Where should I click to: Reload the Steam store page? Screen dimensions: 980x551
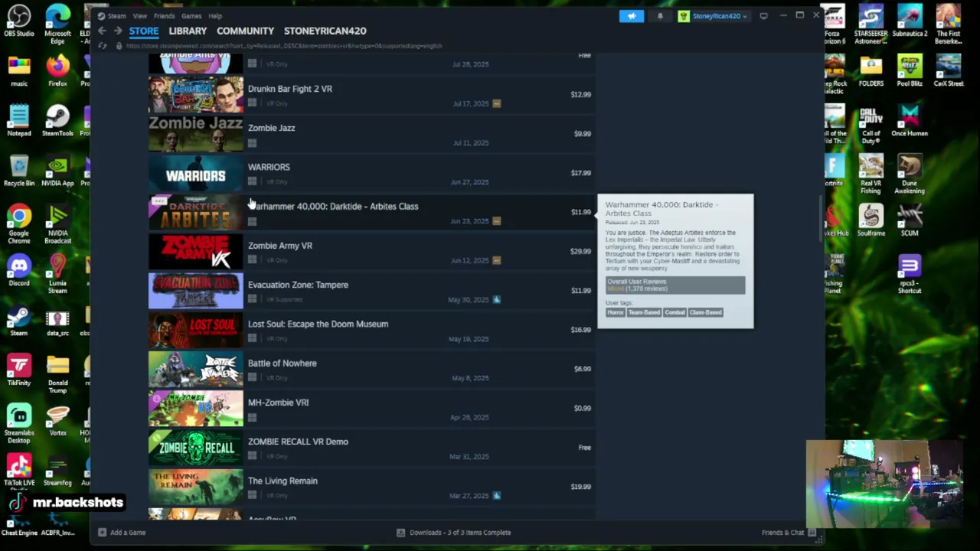(x=102, y=46)
